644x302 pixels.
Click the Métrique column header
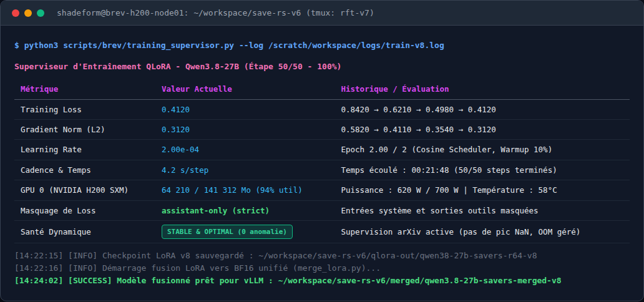click(x=39, y=89)
